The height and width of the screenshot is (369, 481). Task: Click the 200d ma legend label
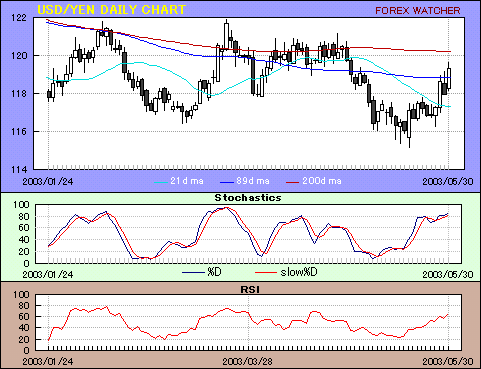pos(322,181)
